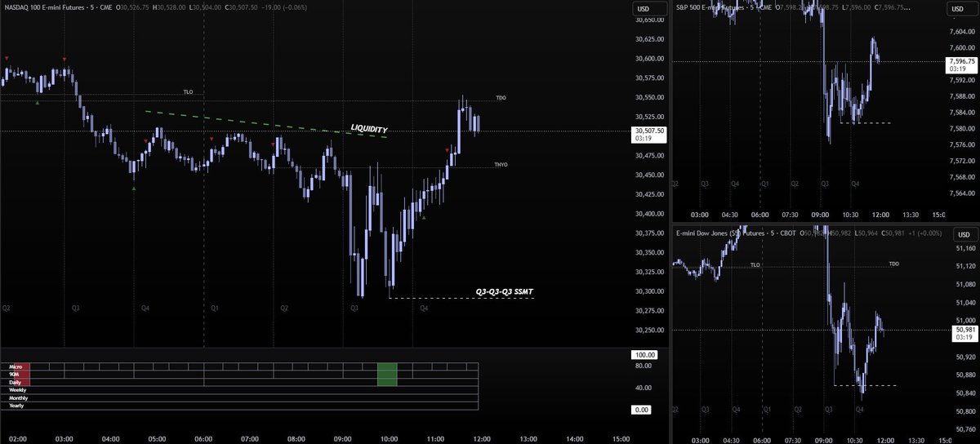
Task: Click 10:30 on the Dow Jones time axis
Action: pos(854,439)
